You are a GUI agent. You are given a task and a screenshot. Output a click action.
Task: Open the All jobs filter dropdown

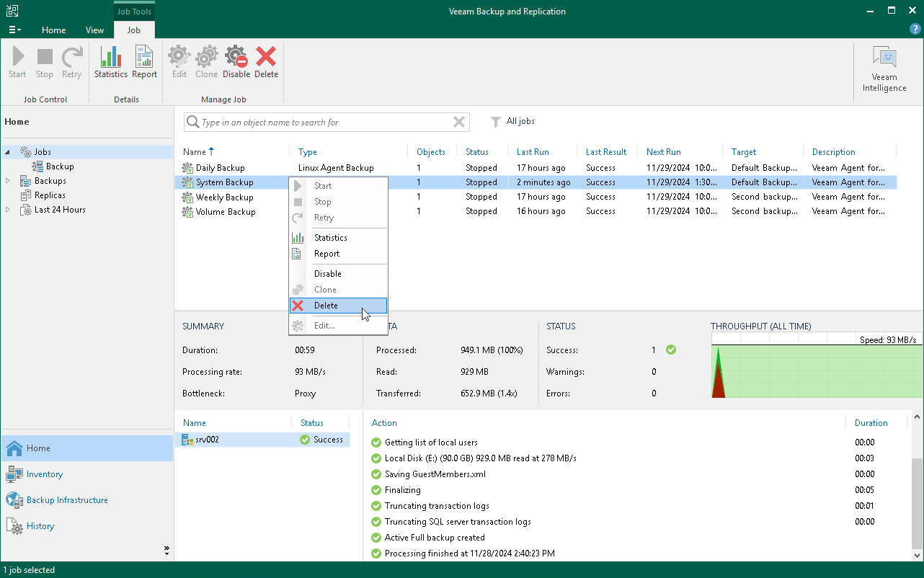[512, 121]
